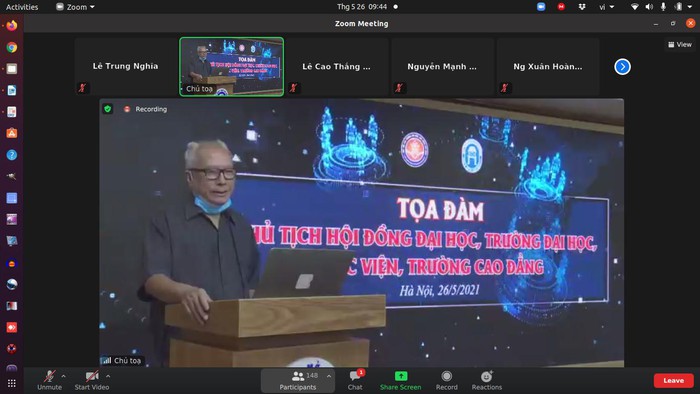
Task: Click the green encryption shield icon
Action: coord(108,108)
